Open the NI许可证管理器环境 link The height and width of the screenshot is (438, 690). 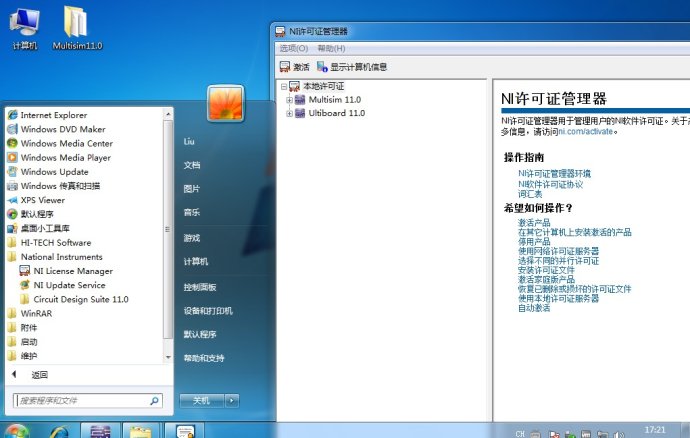554,173
